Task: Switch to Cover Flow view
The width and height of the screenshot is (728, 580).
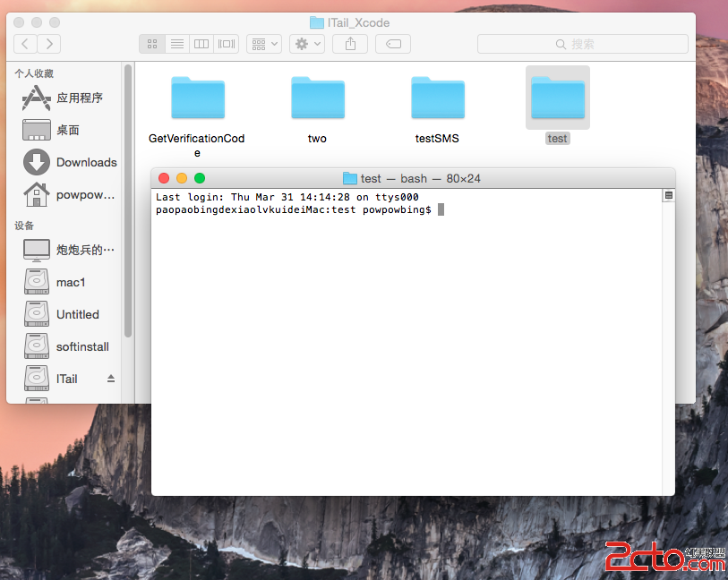Action: click(x=226, y=43)
